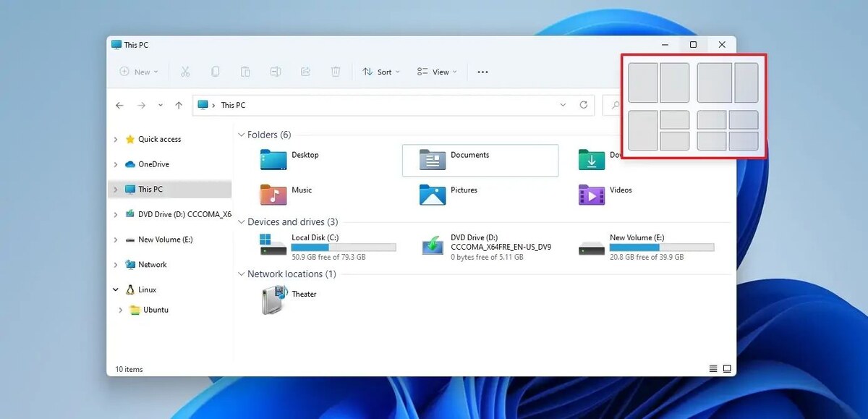Refresh the This PC view

click(x=584, y=105)
